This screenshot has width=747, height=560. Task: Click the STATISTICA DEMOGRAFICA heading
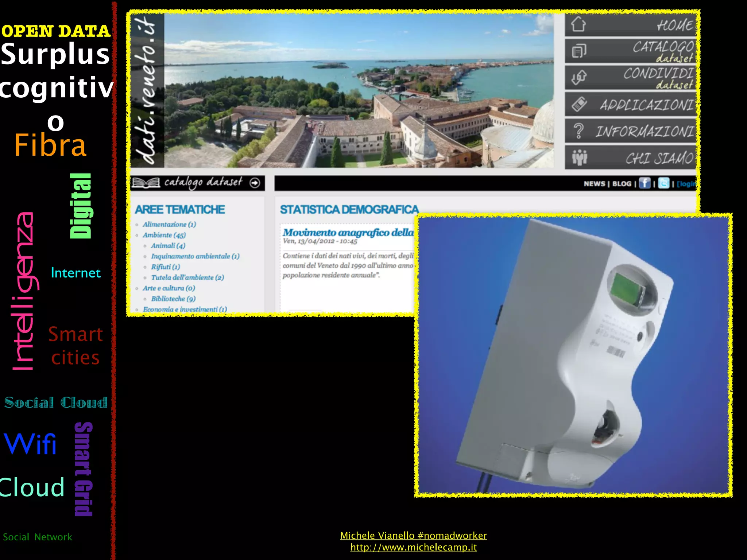(x=349, y=210)
